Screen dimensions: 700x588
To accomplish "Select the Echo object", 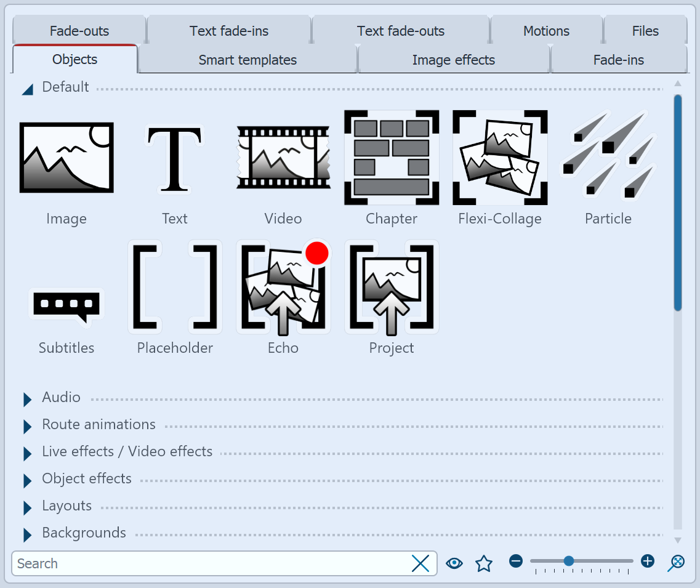I will pyautogui.click(x=283, y=286).
